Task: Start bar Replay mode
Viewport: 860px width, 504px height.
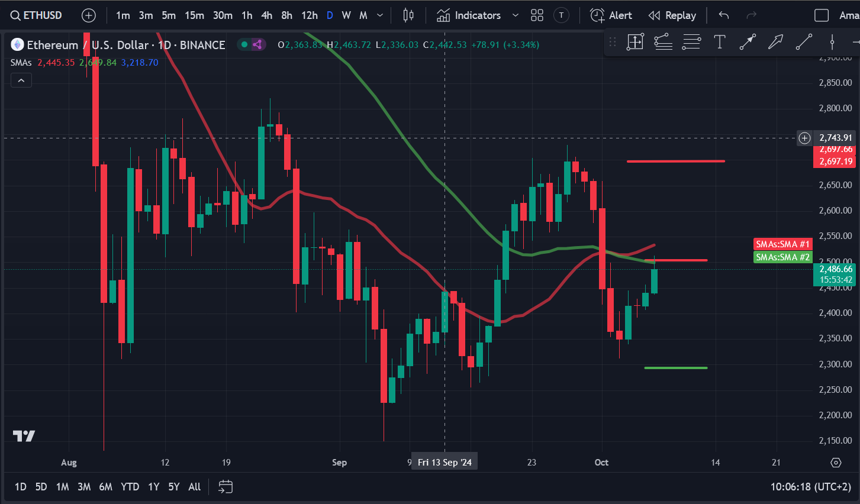Action: [x=672, y=15]
